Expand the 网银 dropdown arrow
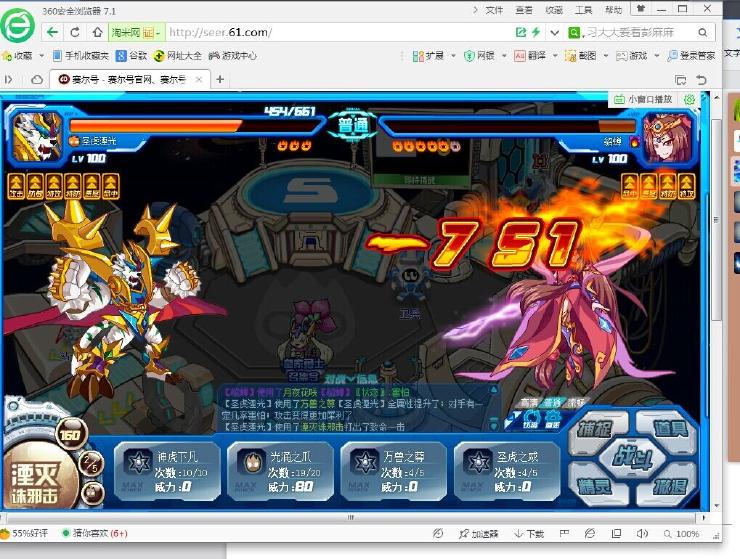Image resolution: width=740 pixels, height=559 pixels. coord(504,56)
